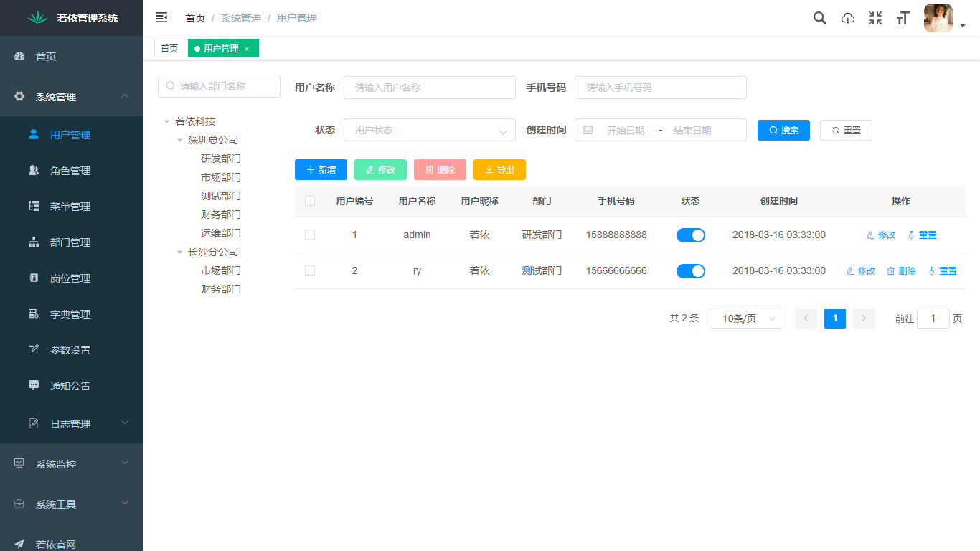Open 部门管理 in the sidebar
Screen dimensions: 980x551
[72, 242]
